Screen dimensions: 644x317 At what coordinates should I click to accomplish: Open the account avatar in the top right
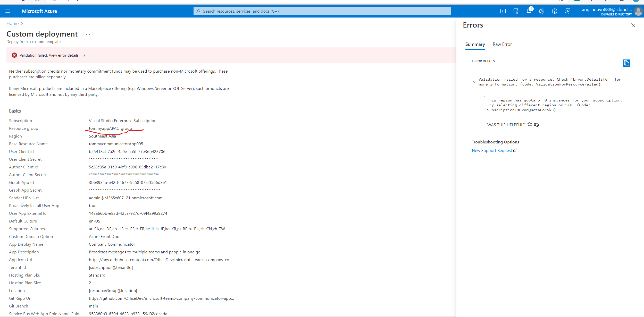(638, 12)
